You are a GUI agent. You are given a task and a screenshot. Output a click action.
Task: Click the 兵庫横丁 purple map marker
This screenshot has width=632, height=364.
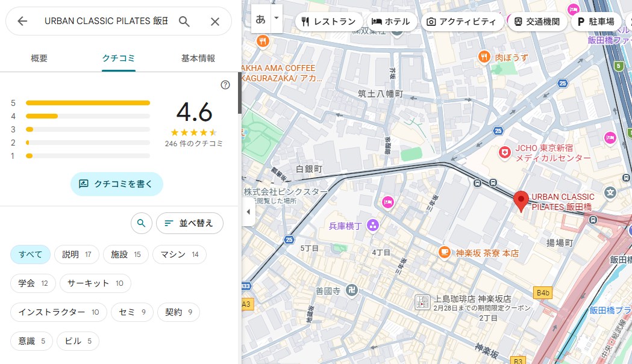coord(373,226)
